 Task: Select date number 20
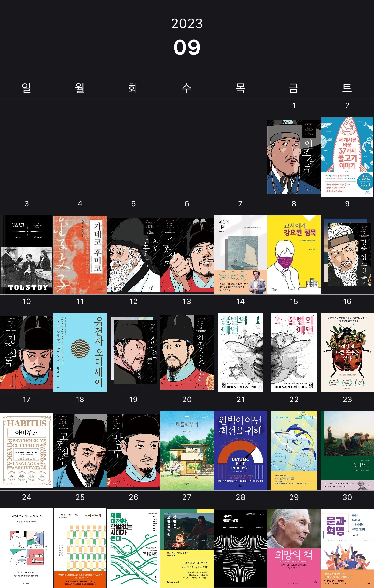(x=187, y=400)
